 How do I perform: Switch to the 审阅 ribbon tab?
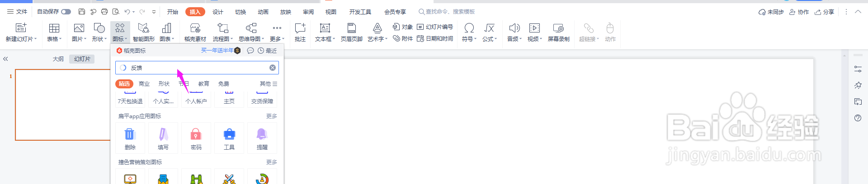coord(308,12)
